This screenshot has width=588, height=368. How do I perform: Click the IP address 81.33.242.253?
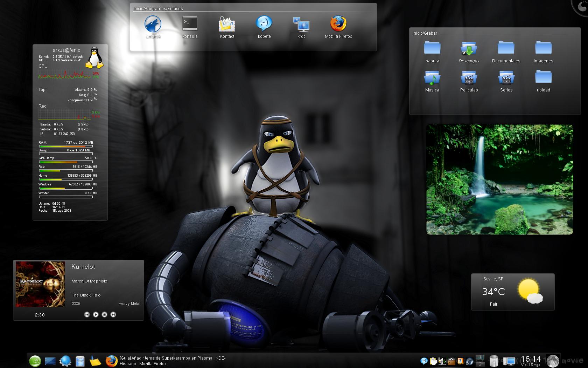point(64,134)
